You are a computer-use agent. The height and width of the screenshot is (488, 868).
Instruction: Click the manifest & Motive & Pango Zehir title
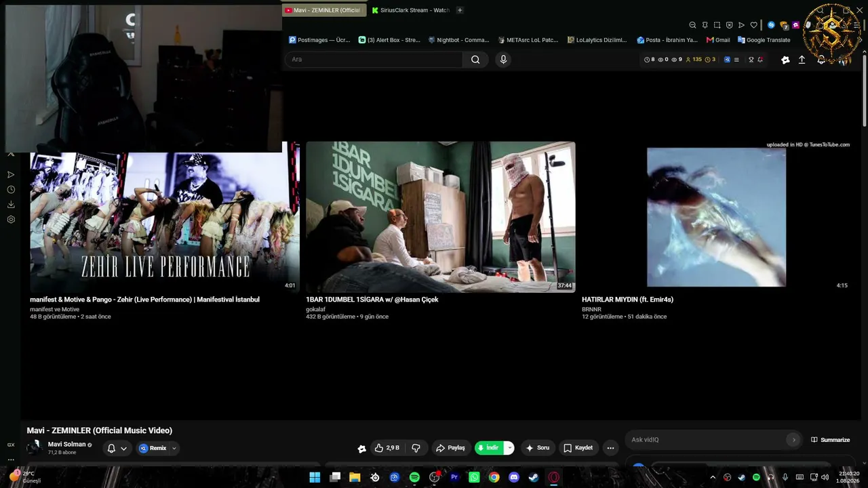click(x=144, y=300)
